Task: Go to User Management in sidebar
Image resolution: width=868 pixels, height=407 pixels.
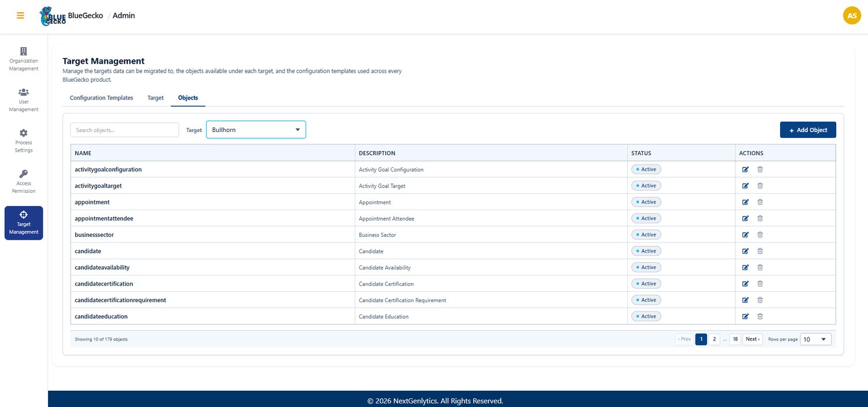Action: point(24,100)
